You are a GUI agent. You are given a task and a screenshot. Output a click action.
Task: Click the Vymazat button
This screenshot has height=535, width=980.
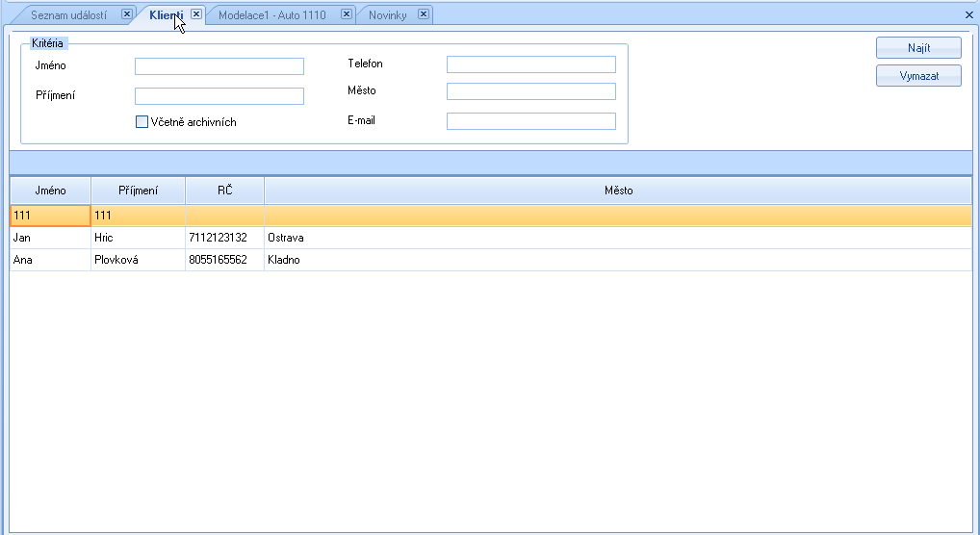click(x=918, y=76)
